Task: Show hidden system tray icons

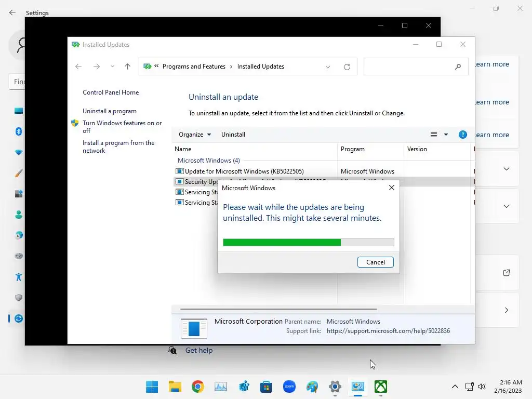Action: point(455,387)
